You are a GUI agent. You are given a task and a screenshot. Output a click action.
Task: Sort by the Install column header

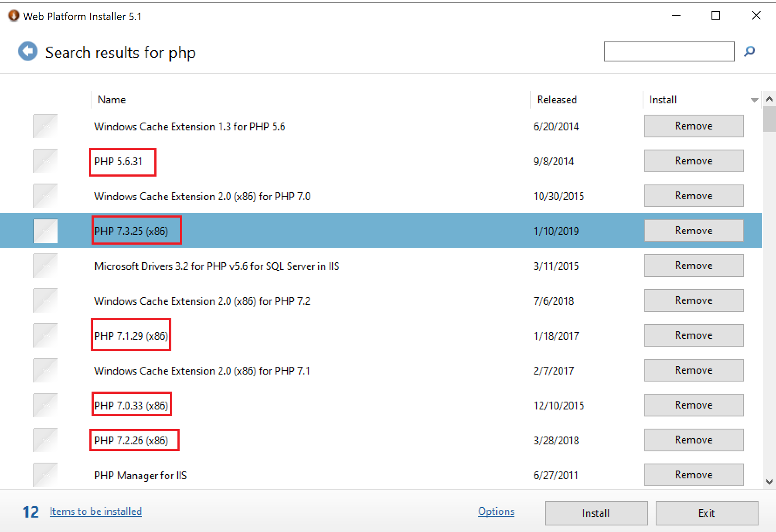pos(663,100)
